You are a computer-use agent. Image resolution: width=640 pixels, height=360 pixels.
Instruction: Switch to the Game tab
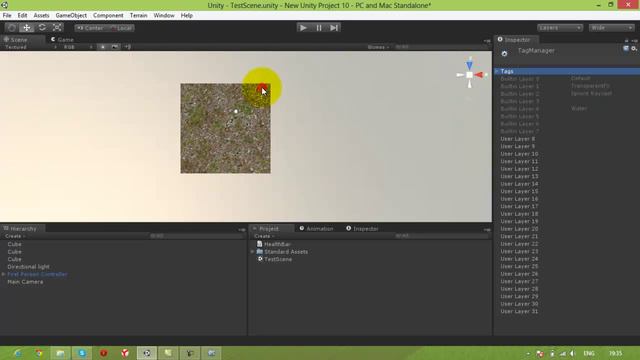[62, 40]
